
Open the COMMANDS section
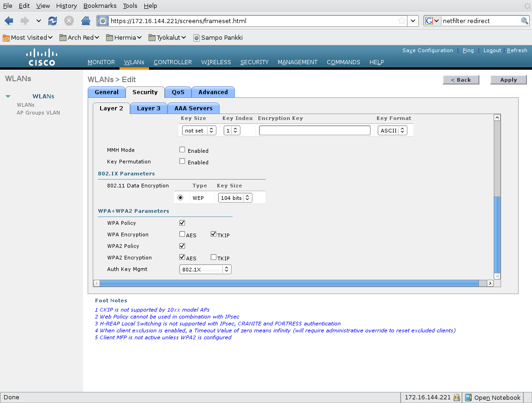pos(343,62)
